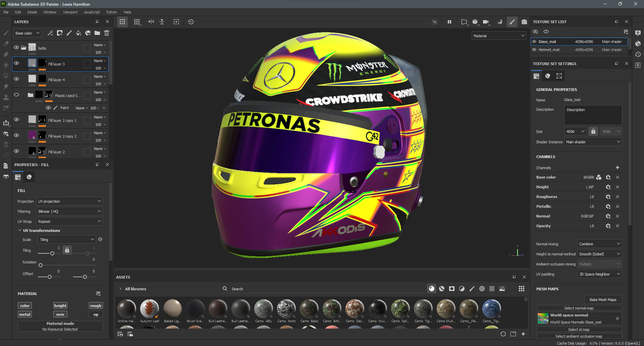The width and height of the screenshot is (644, 346).
Task: Open the Viewport menu
Action: click(70, 12)
